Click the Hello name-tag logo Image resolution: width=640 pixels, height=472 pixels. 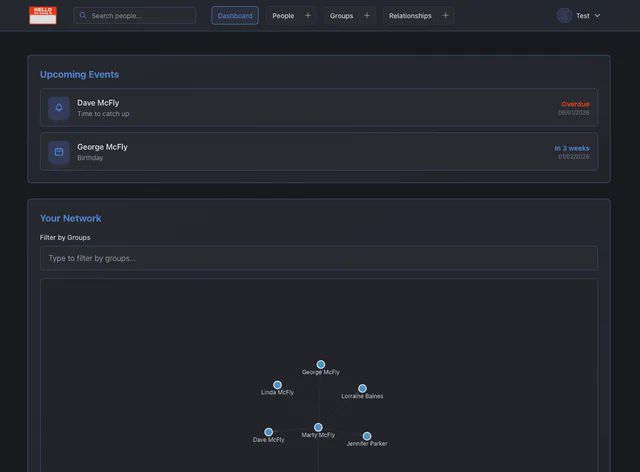click(43, 16)
